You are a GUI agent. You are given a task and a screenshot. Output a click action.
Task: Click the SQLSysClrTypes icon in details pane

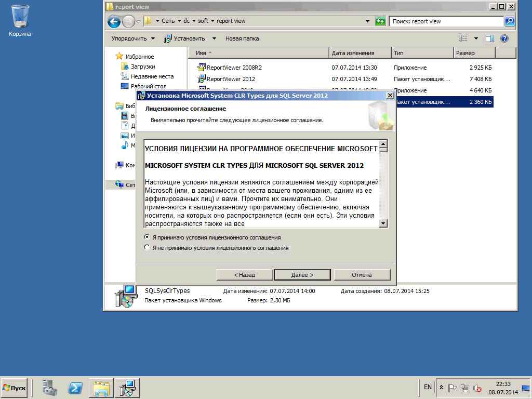(126, 296)
